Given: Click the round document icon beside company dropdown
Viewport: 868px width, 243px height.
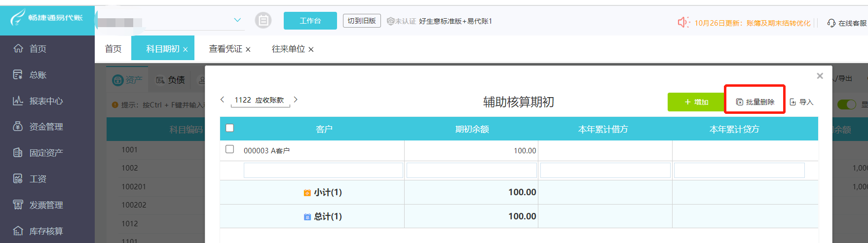Looking at the screenshot, I should [263, 20].
